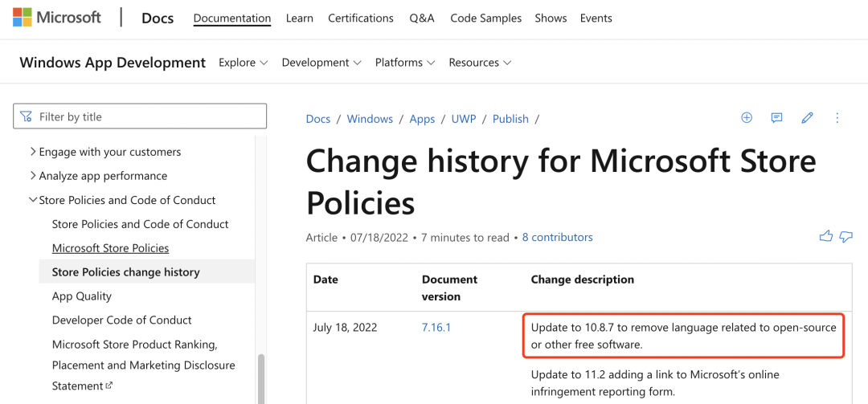Open the feedback comment icon
The height and width of the screenshot is (404, 868).
(x=776, y=118)
